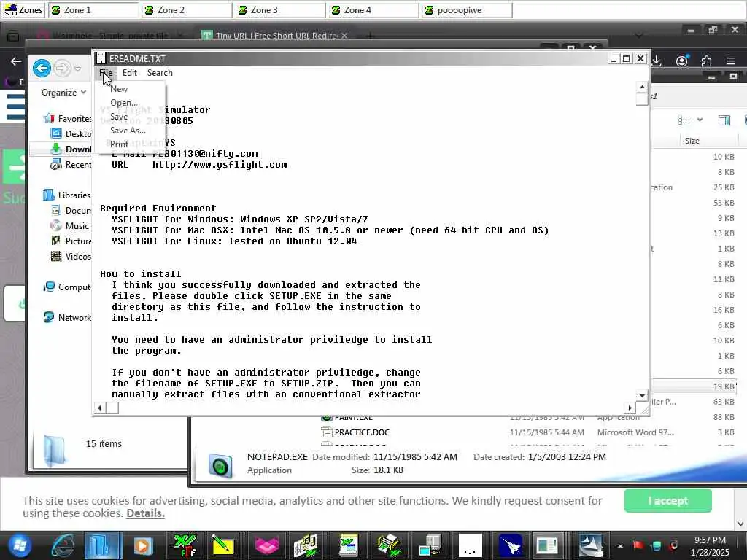Open the browser list all tabs chevron

point(639,36)
